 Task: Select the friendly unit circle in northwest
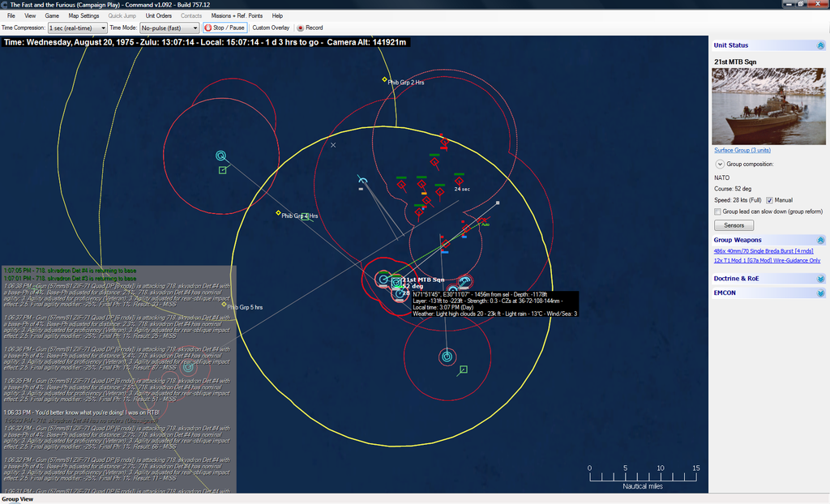[220, 156]
